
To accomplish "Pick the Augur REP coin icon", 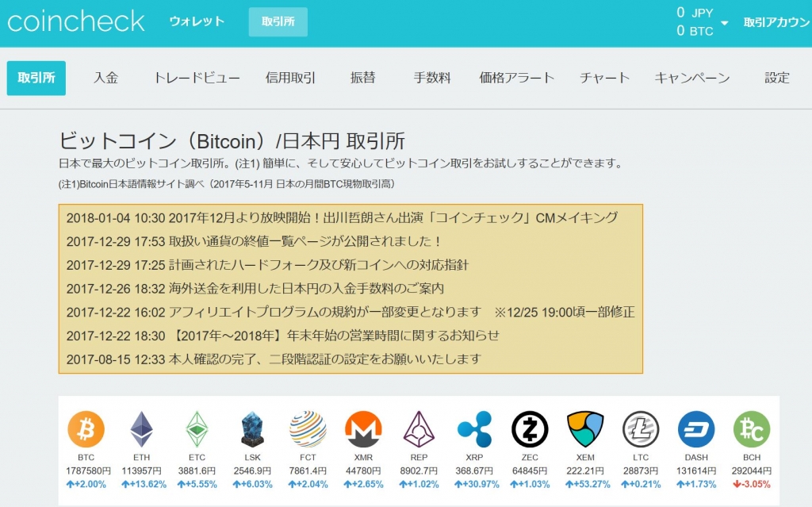I will point(419,429).
